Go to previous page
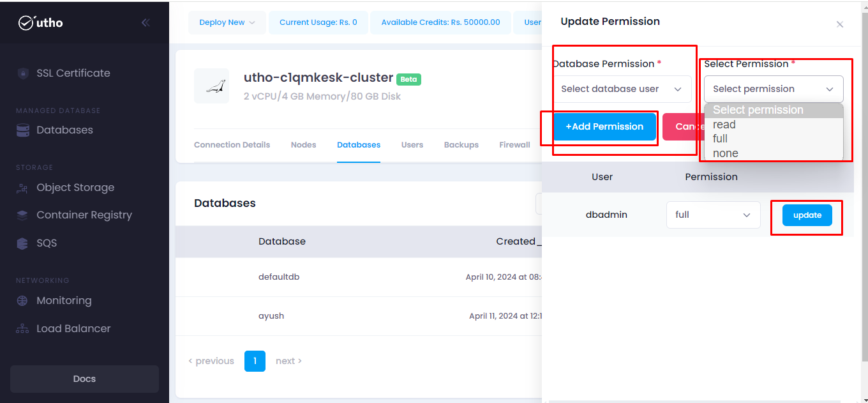 [211, 361]
